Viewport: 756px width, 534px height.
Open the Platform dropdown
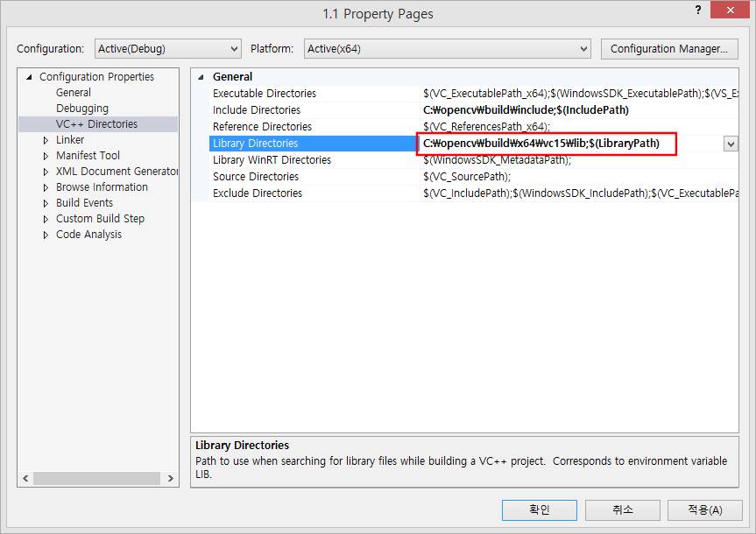pos(447,49)
